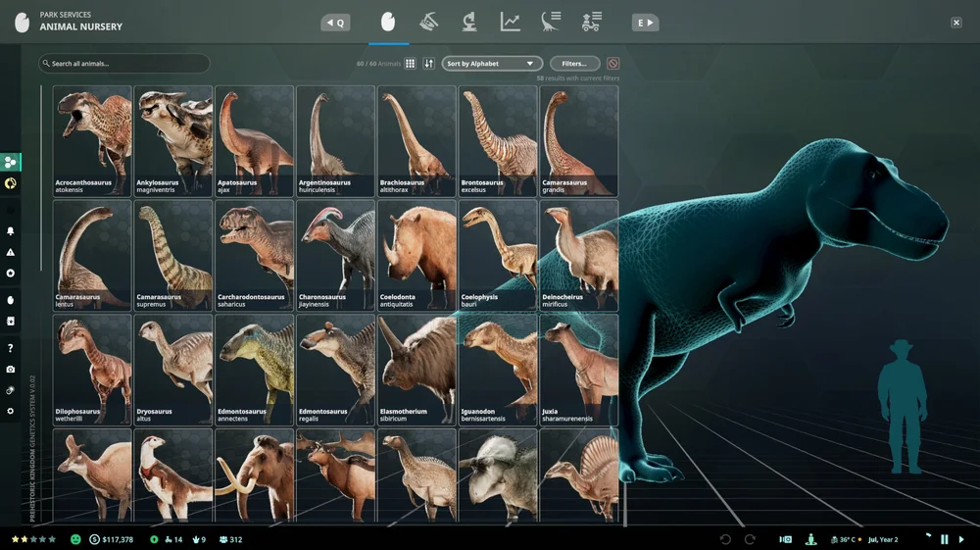The height and width of the screenshot is (550, 980).
Task: Open the notifications bell
Action: tap(10, 231)
